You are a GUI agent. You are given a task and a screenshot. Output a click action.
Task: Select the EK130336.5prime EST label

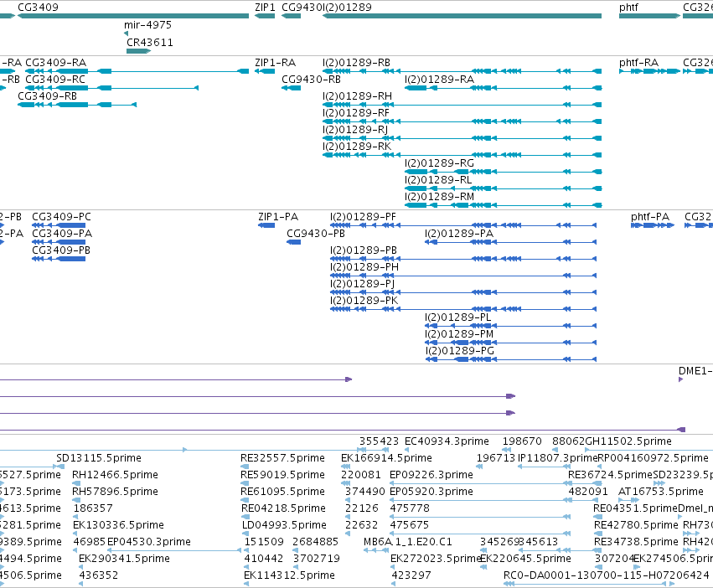[118, 525]
